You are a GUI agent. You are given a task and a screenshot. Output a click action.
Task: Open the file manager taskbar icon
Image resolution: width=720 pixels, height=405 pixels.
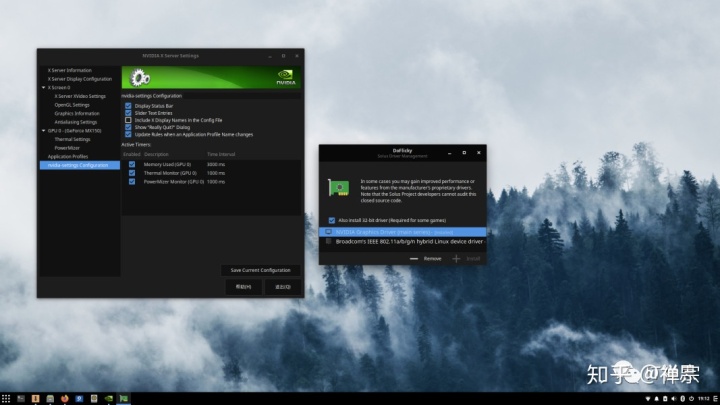[x=50, y=399]
